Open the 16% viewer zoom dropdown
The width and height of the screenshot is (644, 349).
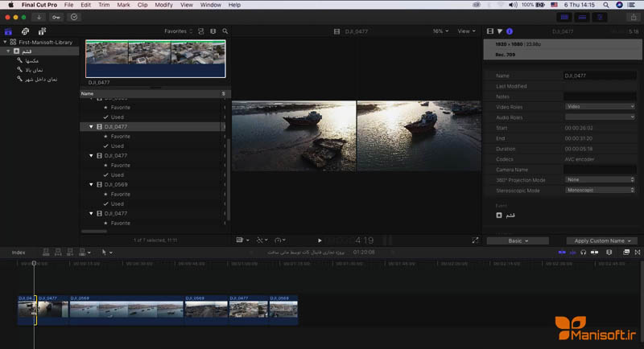point(440,31)
